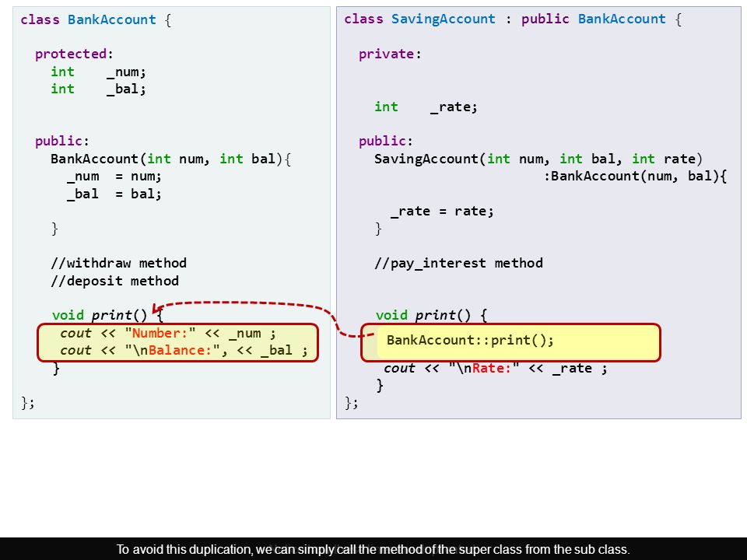This screenshot has height=560, width=747.
Task: Click 'class SavingAccount : public BankAccount' line
Action: pos(513,19)
